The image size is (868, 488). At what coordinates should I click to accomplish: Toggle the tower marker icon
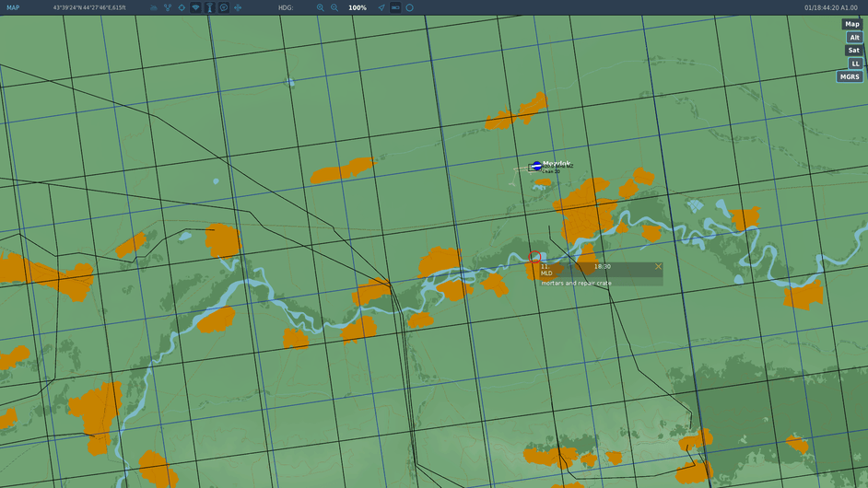coord(209,7)
